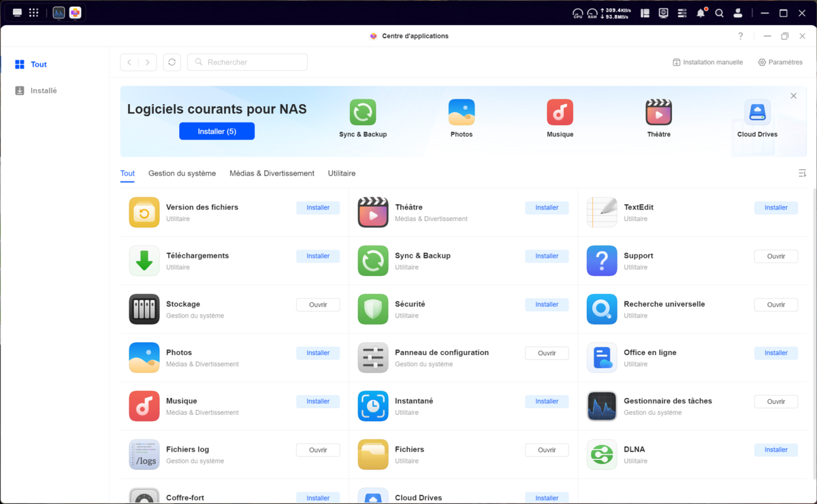Click the Sécurité shield icon

coord(373,309)
